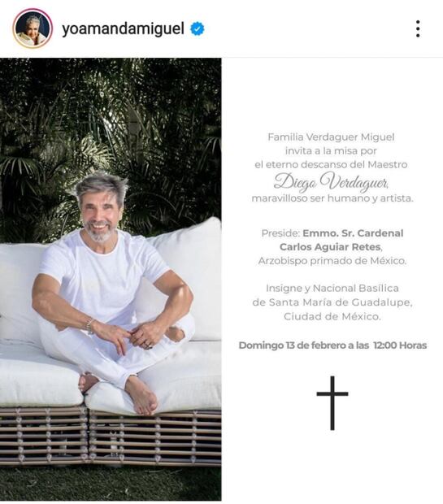The image size is (443, 504).
Task: Click Arzobispo primado de México line
Action: click(332, 261)
